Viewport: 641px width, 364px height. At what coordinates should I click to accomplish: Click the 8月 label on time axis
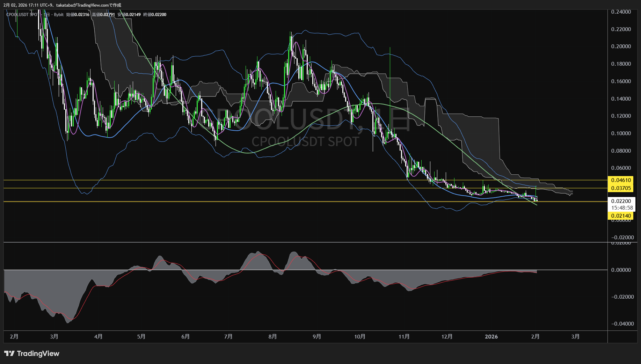click(x=272, y=337)
